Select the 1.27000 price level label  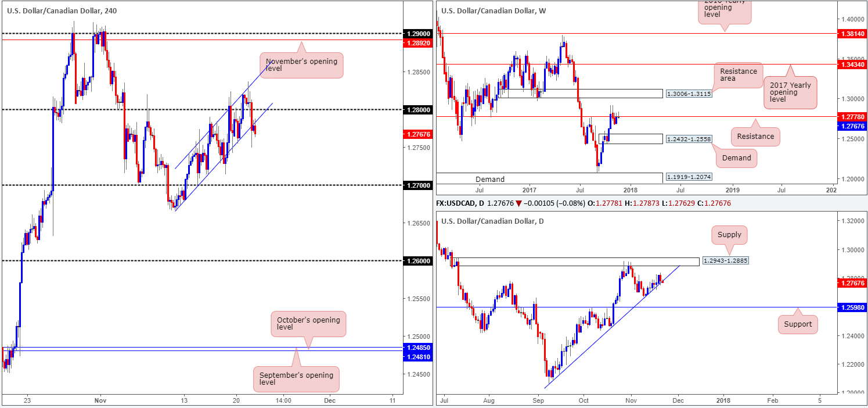click(x=418, y=185)
